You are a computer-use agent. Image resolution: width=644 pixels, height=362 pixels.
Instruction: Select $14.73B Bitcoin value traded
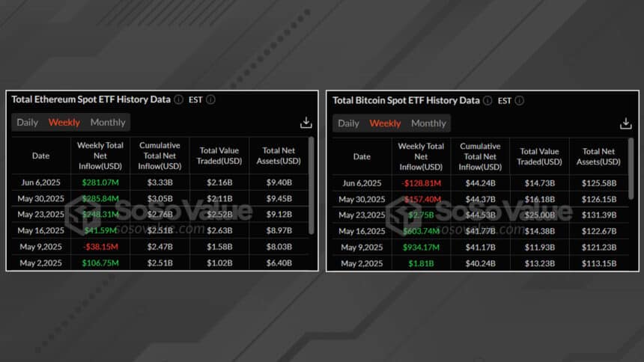coord(539,183)
